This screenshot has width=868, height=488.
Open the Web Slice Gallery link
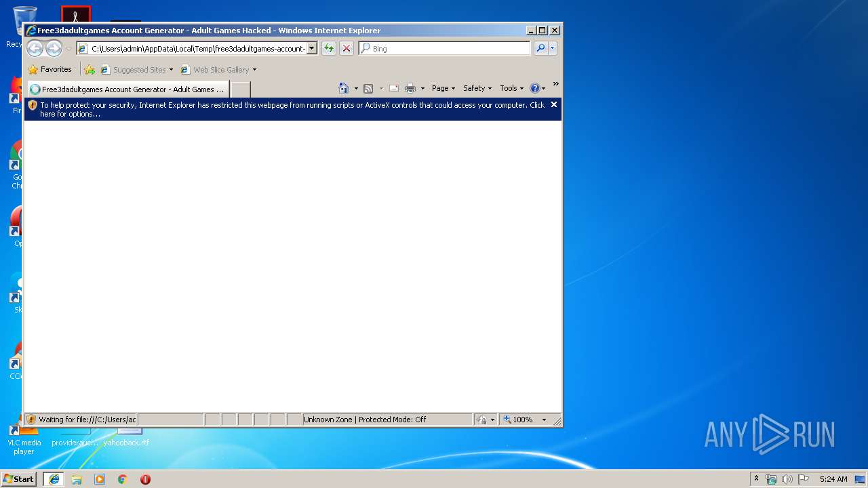tap(218, 69)
